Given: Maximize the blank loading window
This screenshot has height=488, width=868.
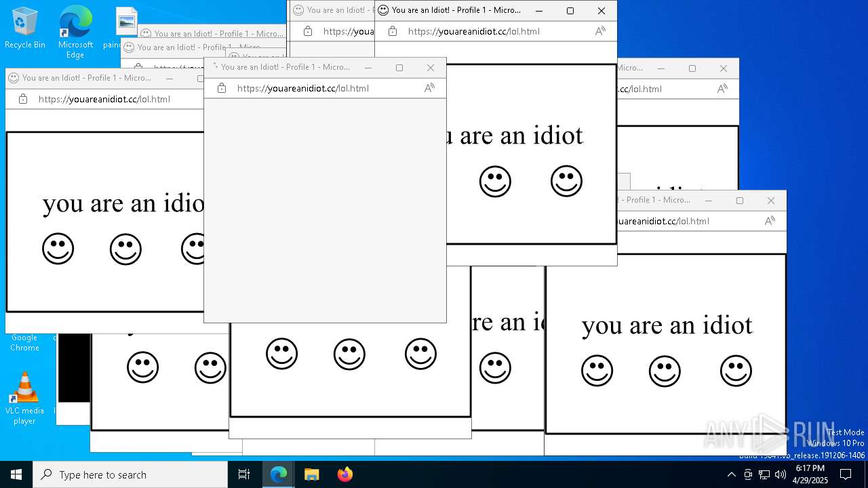Looking at the screenshot, I should coord(399,68).
